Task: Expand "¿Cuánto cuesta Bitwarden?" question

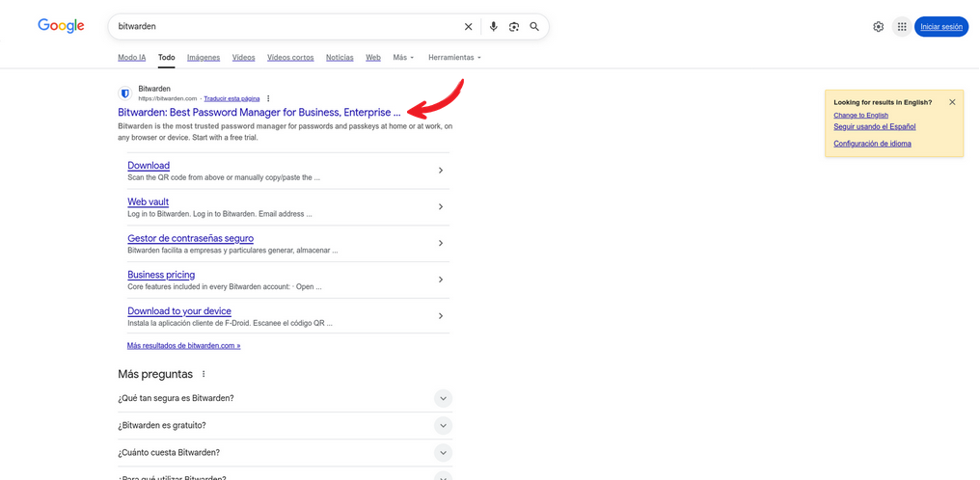Action: click(x=443, y=452)
